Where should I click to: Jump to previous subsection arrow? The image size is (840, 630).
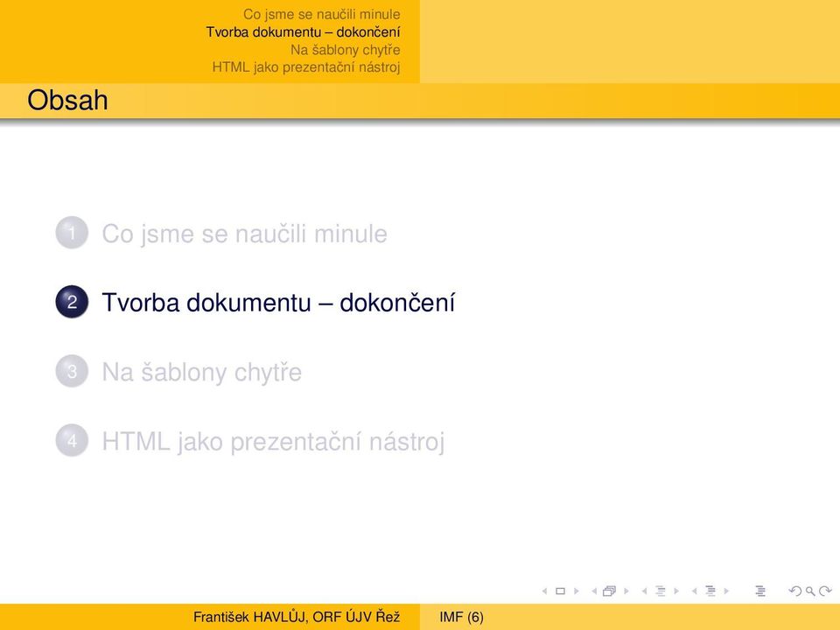pos(645,591)
